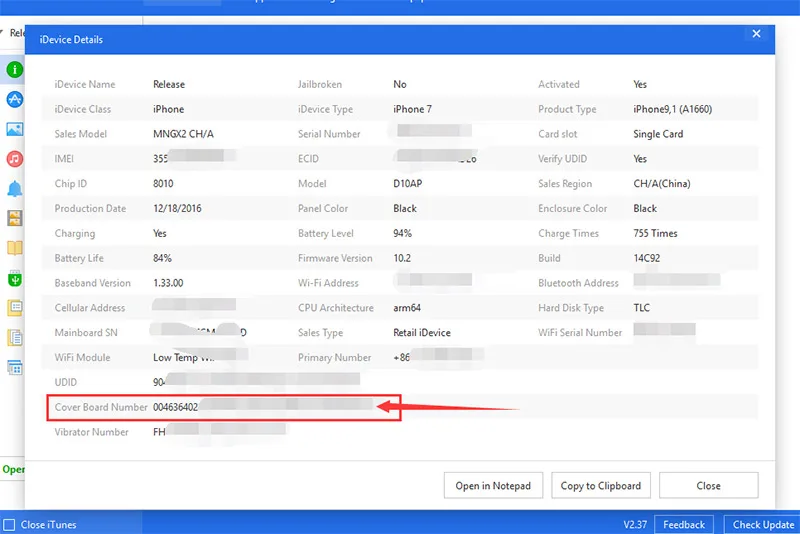800x534 pixels.
Task: Click the Bluetooth Address label
Action: [x=578, y=283]
